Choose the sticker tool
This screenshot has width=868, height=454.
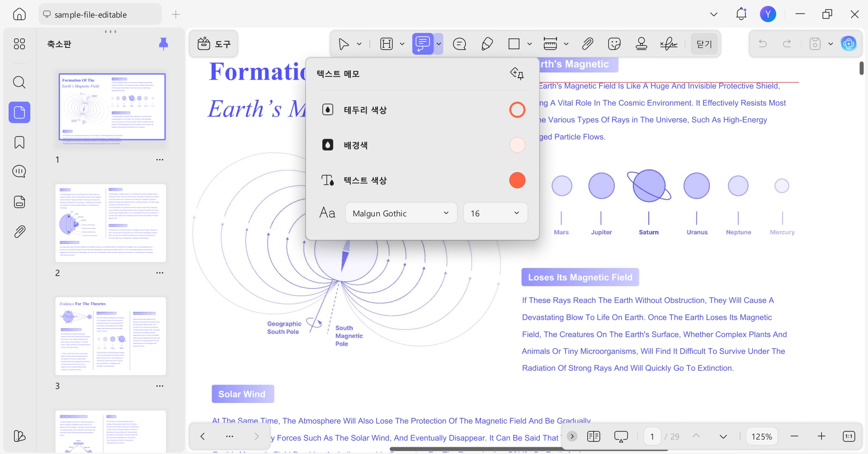(614, 44)
